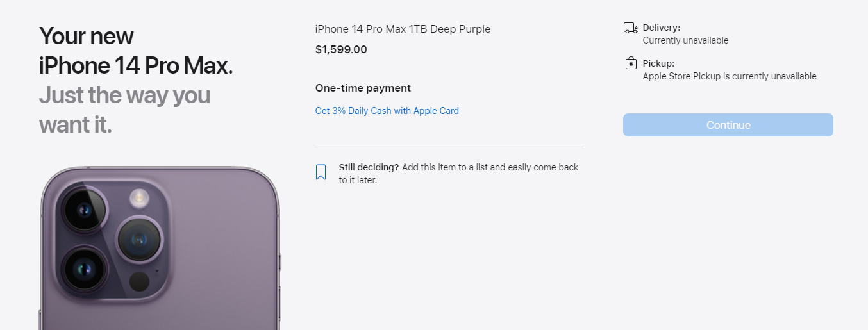Click the $1,599.00 price
The width and height of the screenshot is (868, 330).
tap(341, 49)
